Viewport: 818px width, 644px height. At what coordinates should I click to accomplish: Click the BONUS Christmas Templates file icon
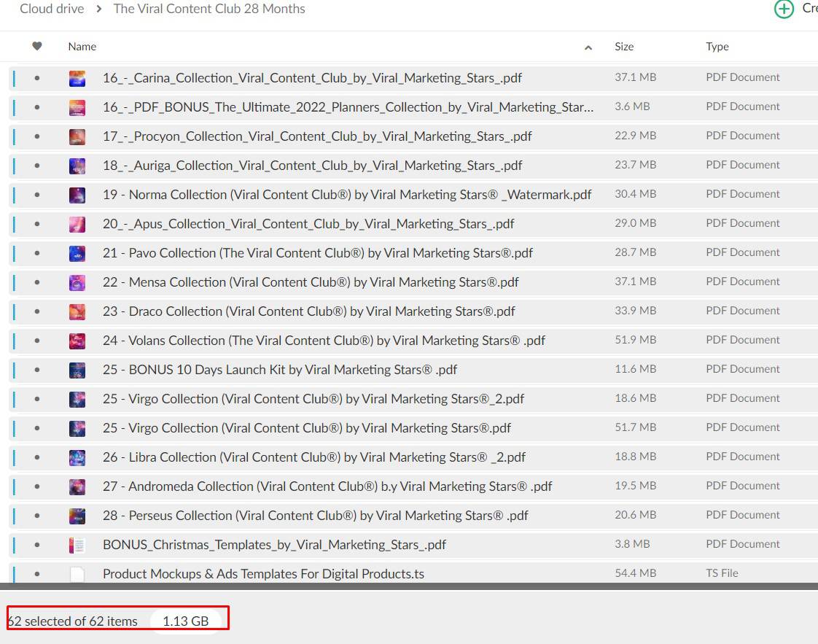(x=77, y=545)
